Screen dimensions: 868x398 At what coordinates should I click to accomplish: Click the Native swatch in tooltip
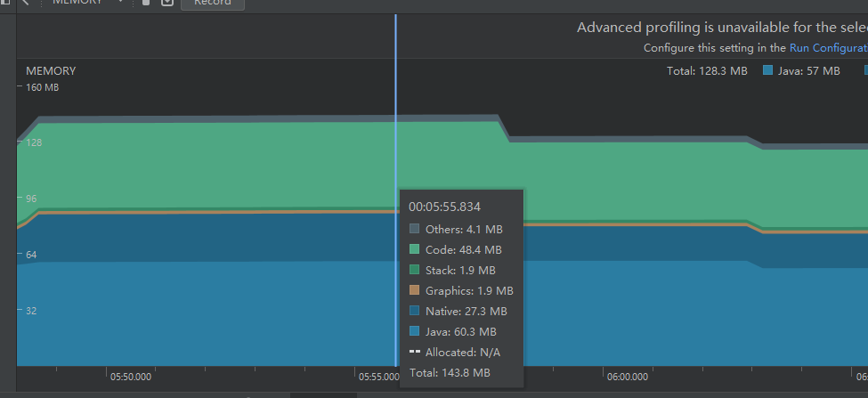414,311
